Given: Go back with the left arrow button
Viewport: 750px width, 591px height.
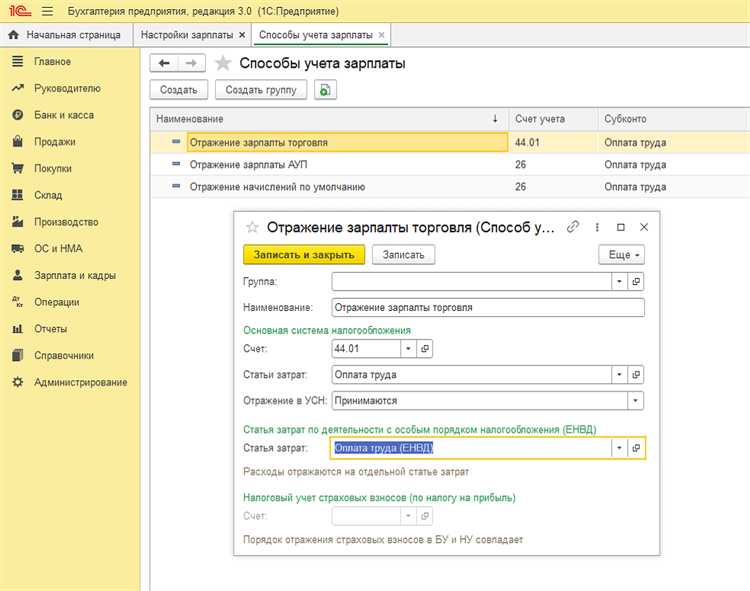Looking at the screenshot, I should coord(164,63).
